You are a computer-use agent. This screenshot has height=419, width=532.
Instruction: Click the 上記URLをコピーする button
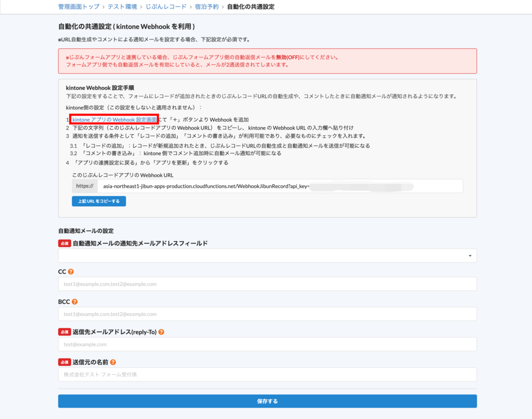(99, 201)
